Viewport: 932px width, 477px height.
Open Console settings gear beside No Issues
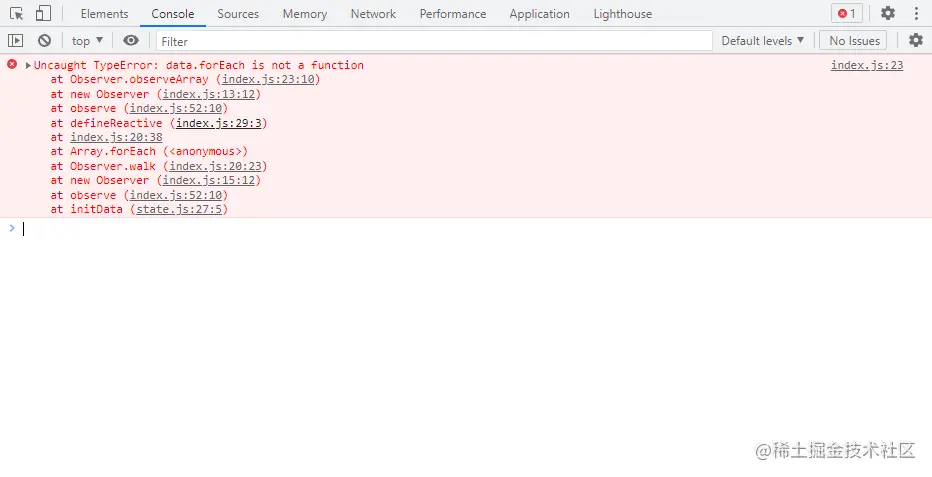click(x=916, y=40)
